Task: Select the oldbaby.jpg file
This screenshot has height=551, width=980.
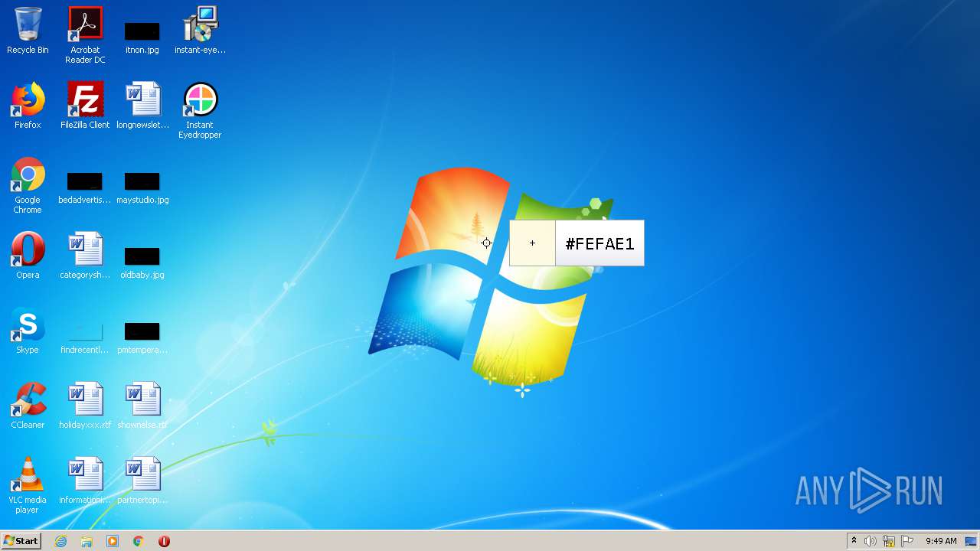Action: pyautogui.click(x=142, y=261)
